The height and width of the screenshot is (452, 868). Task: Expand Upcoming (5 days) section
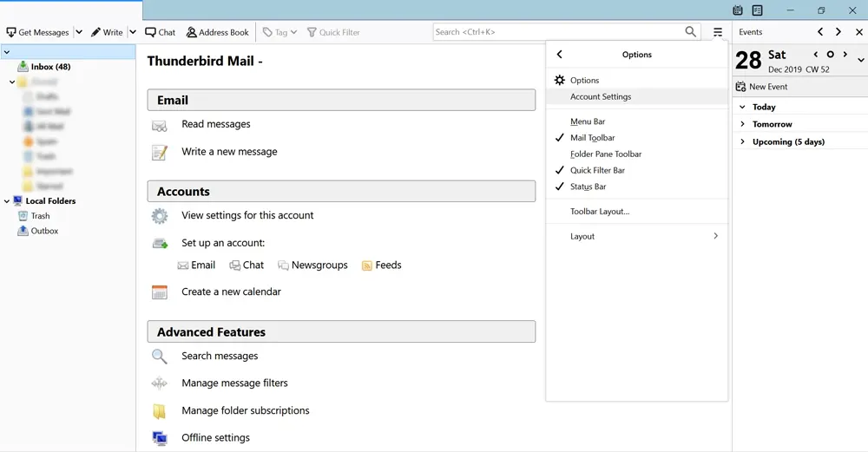coord(743,141)
